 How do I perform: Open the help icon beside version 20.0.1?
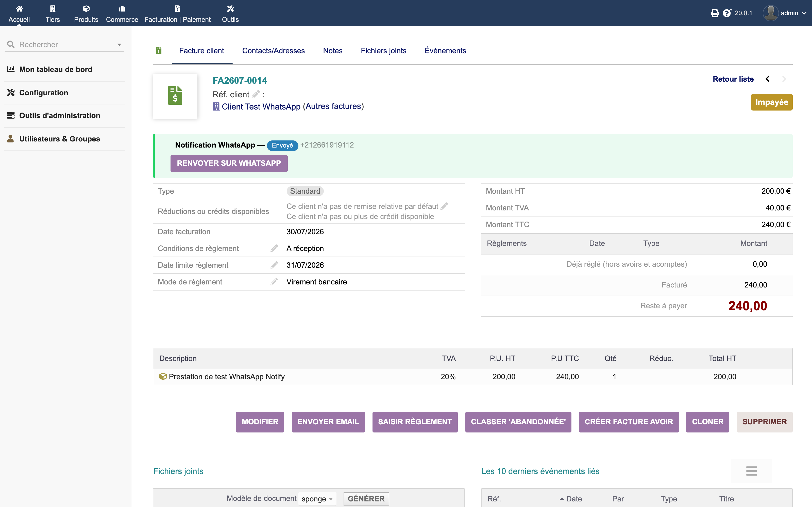(x=727, y=13)
